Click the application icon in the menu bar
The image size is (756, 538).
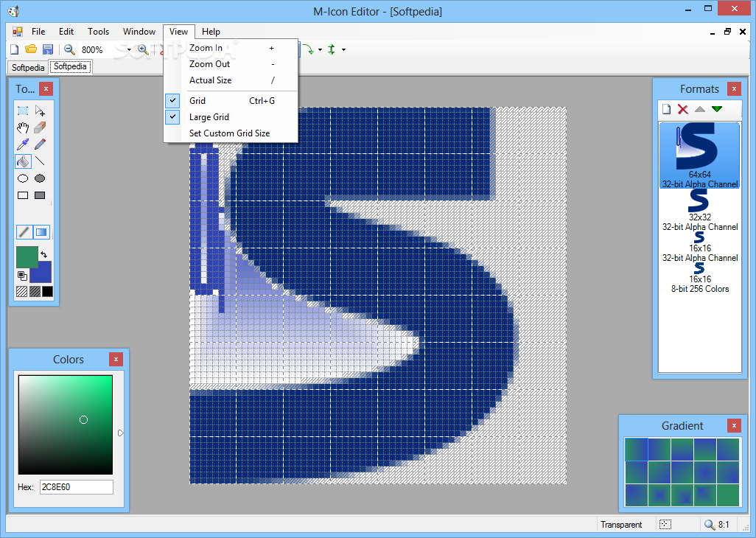18,32
